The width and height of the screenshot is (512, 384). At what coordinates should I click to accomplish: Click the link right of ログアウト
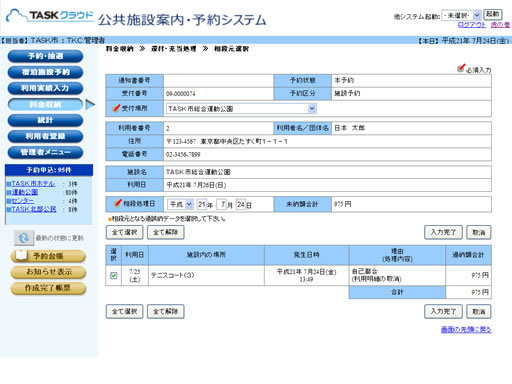click(500, 25)
